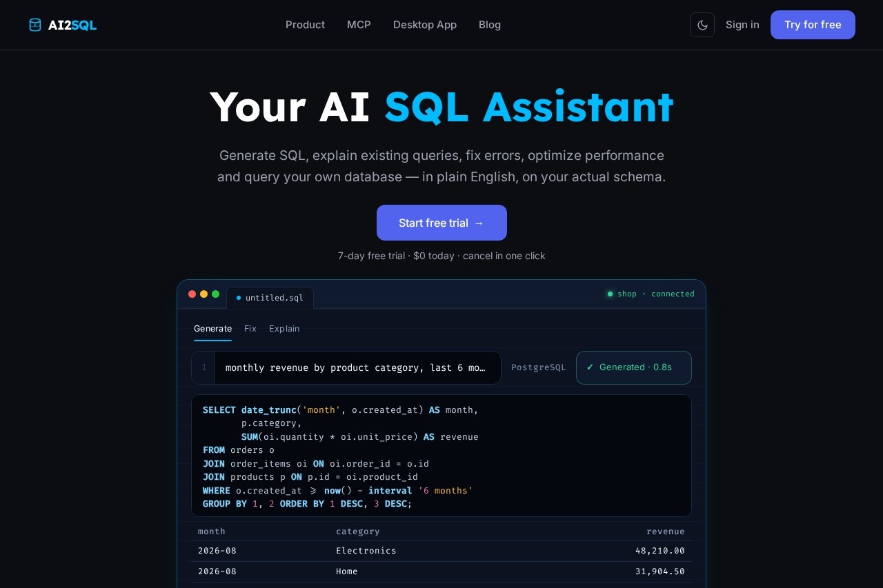Screen dimensions: 883x588
Task: Click the GROUP BY line of SQL
Action: coord(308,504)
